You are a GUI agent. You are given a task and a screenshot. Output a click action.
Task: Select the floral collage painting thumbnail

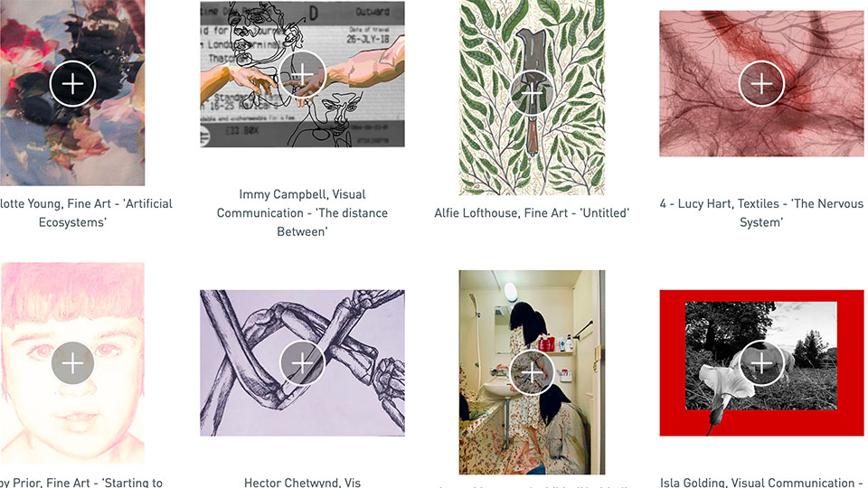[x=72, y=93]
